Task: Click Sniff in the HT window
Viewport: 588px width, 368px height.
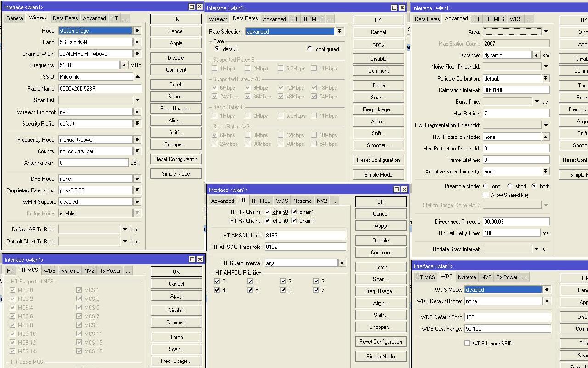Action: pyautogui.click(x=381, y=315)
